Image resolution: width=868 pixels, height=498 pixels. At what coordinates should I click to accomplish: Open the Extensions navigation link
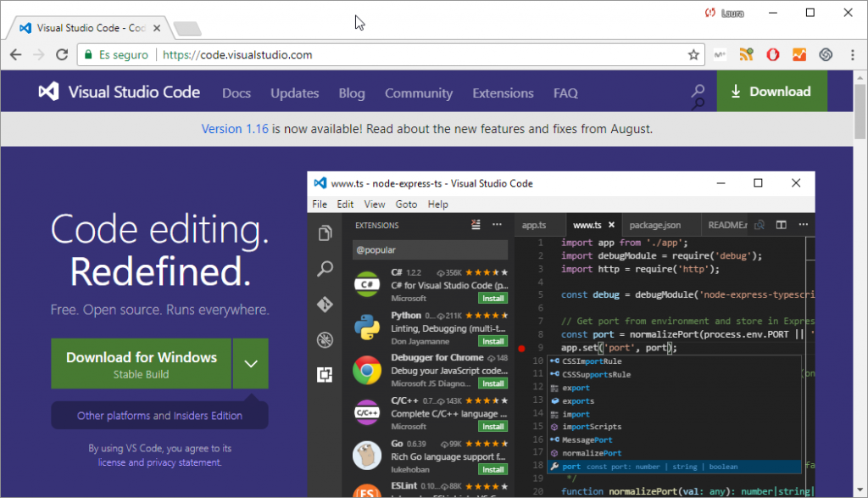tap(503, 93)
